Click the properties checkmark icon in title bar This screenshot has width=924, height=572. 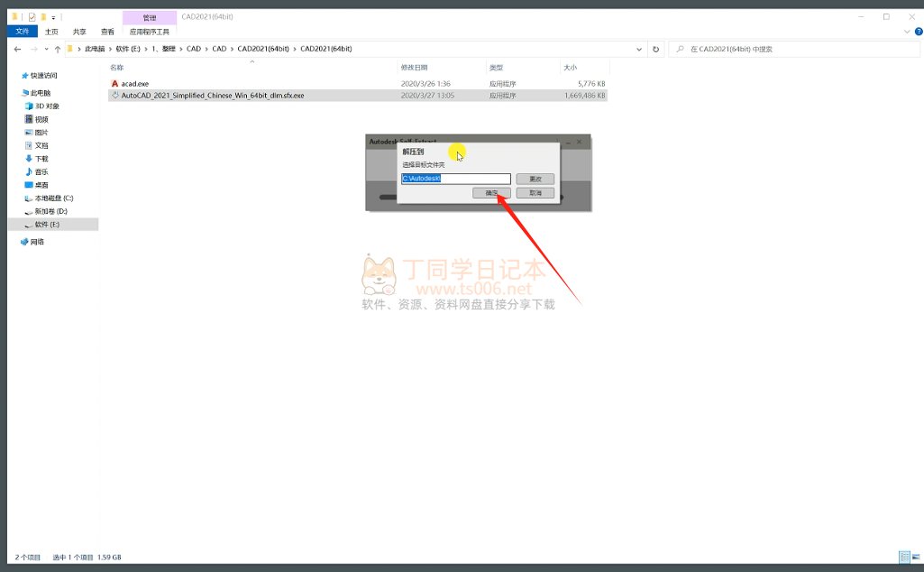point(32,17)
